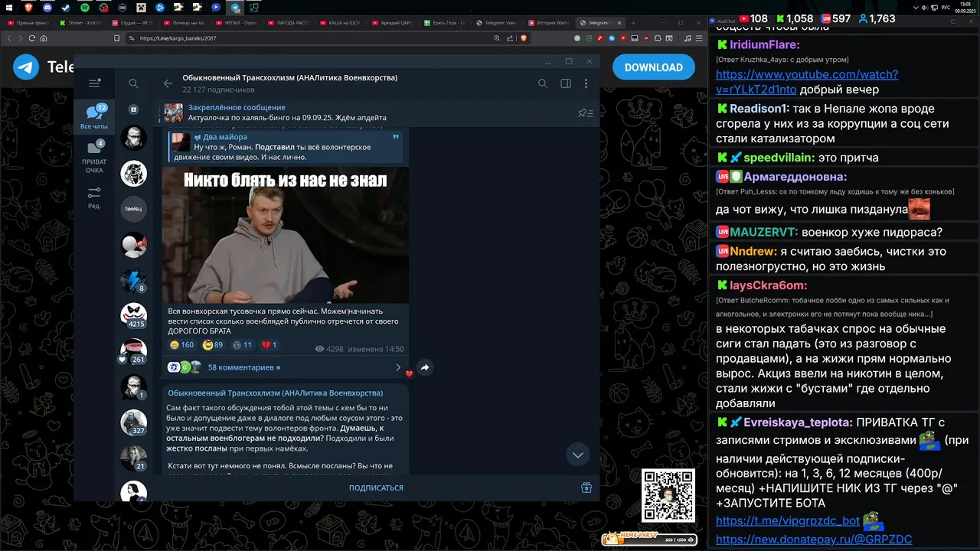
Task: Open the new.donatepay.ru link in chat
Action: (x=814, y=540)
